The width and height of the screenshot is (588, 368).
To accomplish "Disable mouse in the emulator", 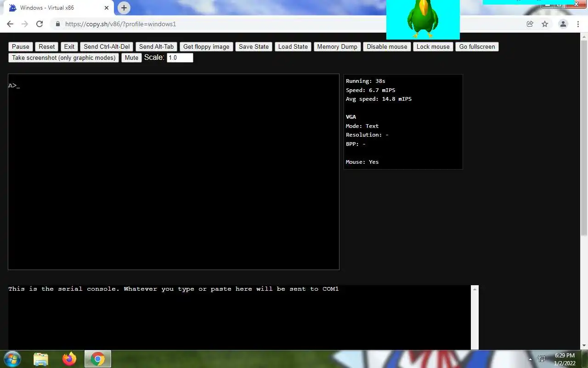I will [387, 46].
